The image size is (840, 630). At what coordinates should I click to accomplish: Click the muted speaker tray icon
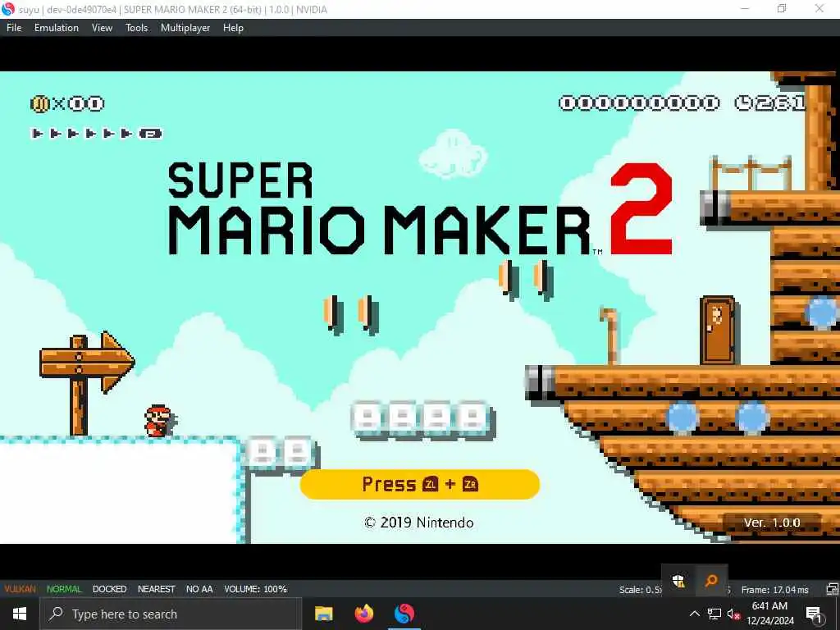click(733, 614)
